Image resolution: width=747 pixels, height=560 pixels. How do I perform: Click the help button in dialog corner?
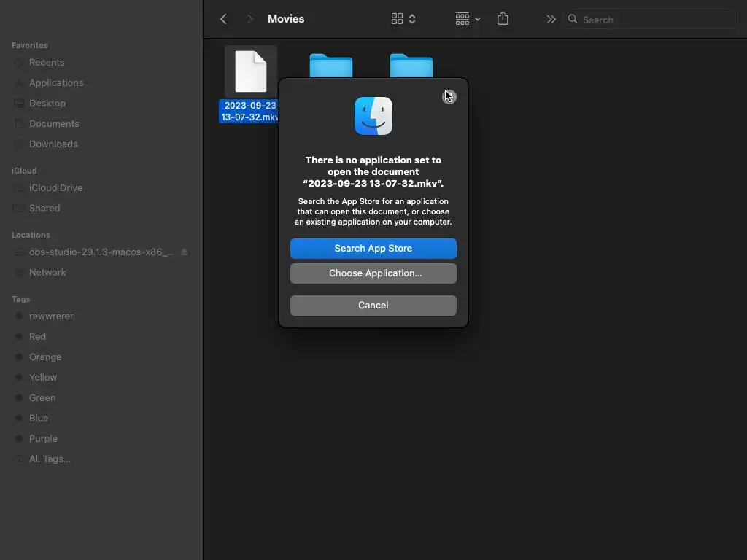pyautogui.click(x=449, y=97)
